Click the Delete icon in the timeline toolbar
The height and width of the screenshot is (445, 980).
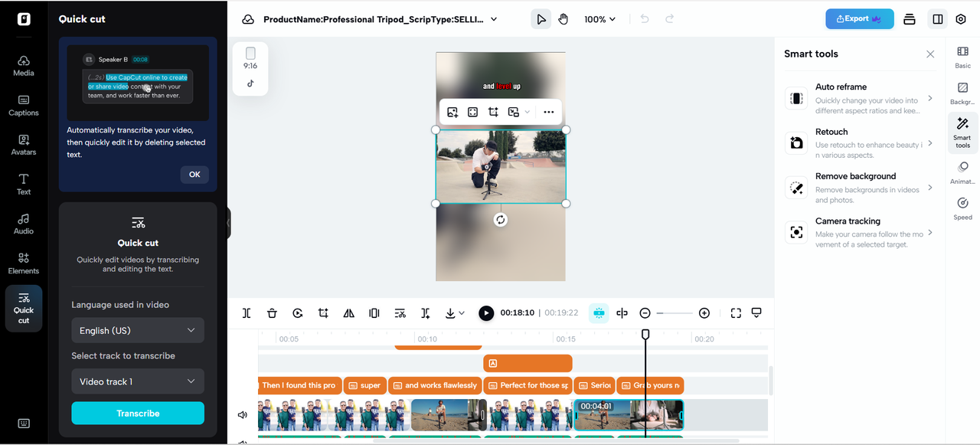tap(272, 312)
